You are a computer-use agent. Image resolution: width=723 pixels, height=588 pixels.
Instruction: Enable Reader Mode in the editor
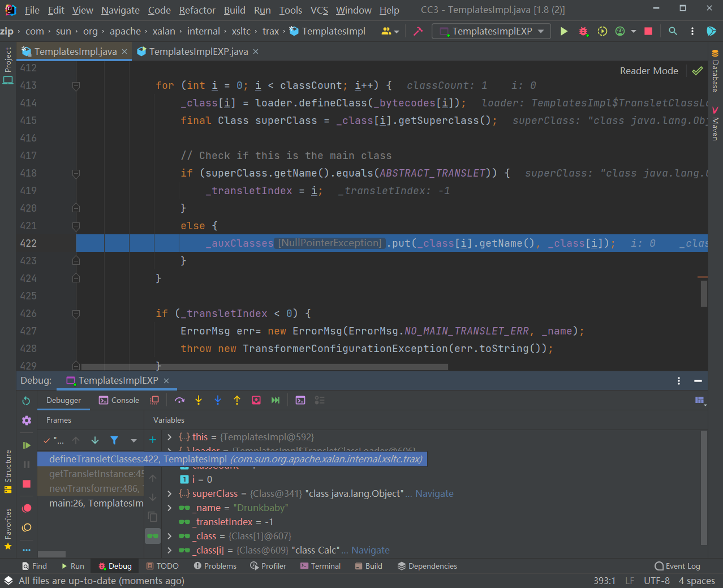pos(648,71)
